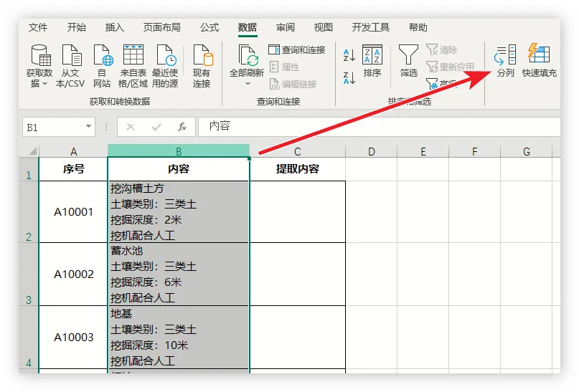This screenshot has height=392, width=579.
Task: Switch to the 开始 tab
Action: coord(77,27)
